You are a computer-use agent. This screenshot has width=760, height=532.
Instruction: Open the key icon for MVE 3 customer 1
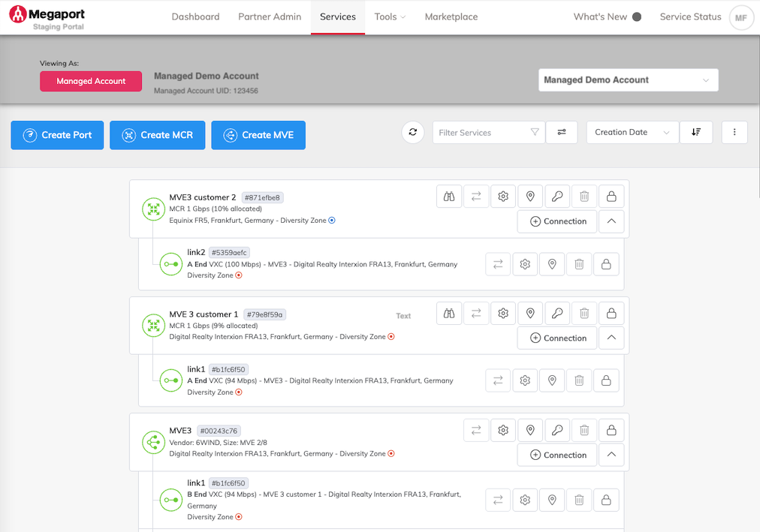point(557,313)
